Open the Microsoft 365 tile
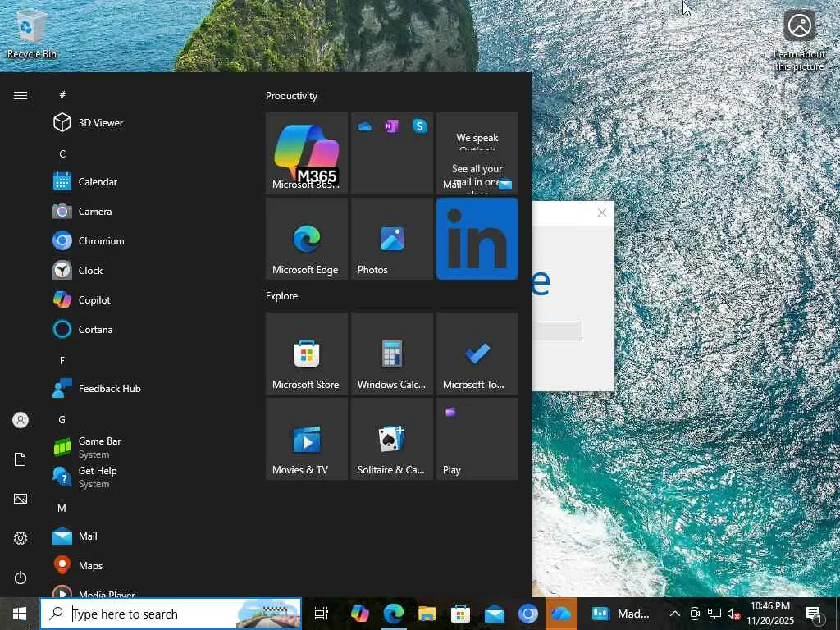The image size is (840, 630). (x=307, y=153)
